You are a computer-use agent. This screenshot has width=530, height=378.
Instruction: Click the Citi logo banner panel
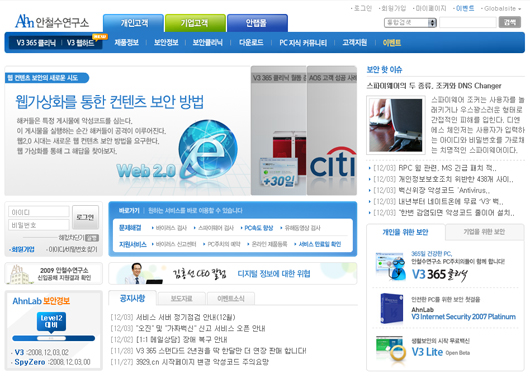pyautogui.click(x=332, y=130)
